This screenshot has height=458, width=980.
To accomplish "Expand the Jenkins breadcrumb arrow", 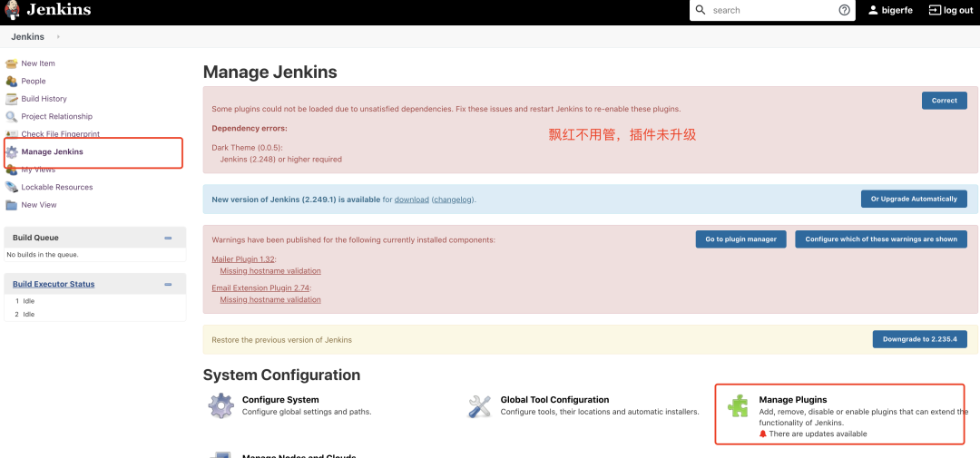I will pyautogui.click(x=58, y=37).
